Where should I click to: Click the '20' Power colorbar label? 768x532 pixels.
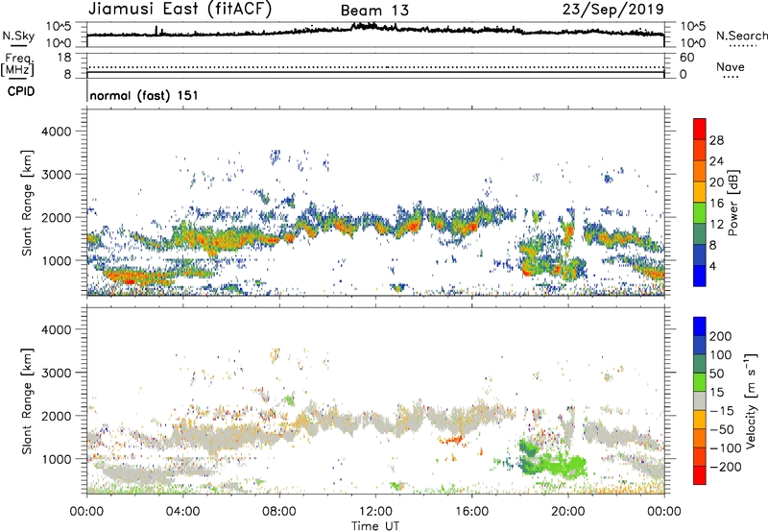click(716, 182)
